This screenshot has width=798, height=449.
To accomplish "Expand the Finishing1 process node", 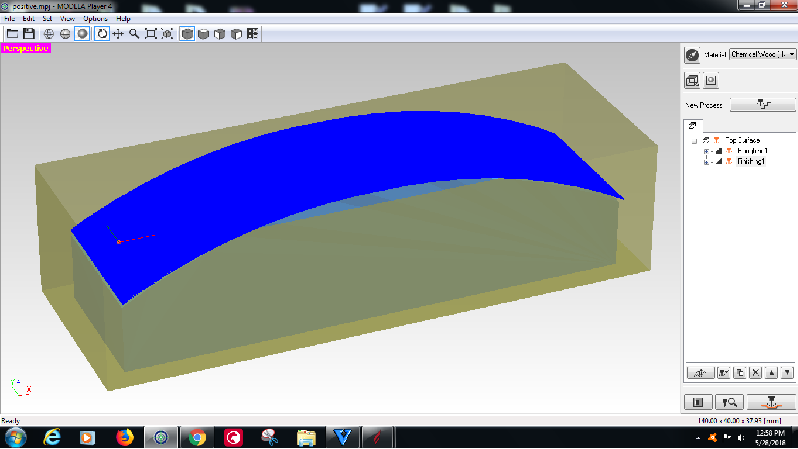I will click(x=706, y=162).
